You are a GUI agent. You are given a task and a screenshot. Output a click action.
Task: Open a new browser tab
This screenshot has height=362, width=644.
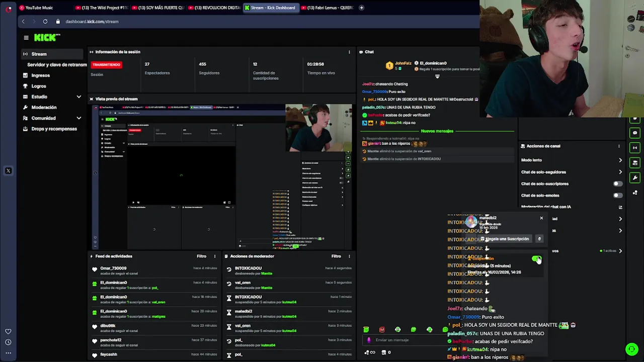coord(361,8)
